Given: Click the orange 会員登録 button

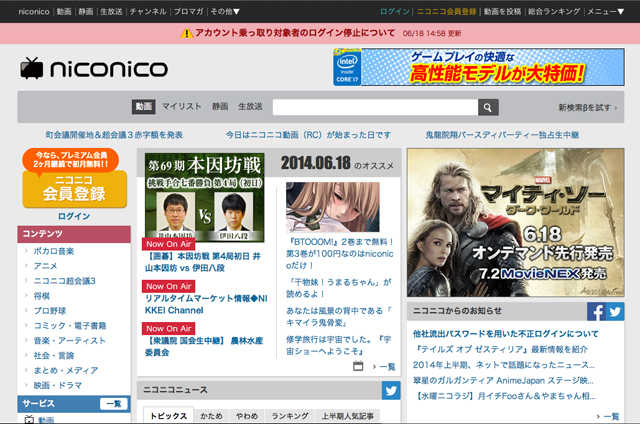Looking at the screenshot, I should point(75,189).
